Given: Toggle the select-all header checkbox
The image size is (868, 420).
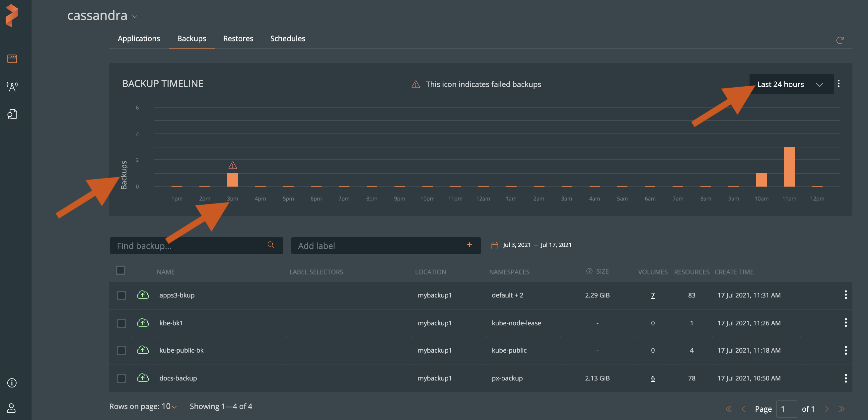Looking at the screenshot, I should pos(121,270).
